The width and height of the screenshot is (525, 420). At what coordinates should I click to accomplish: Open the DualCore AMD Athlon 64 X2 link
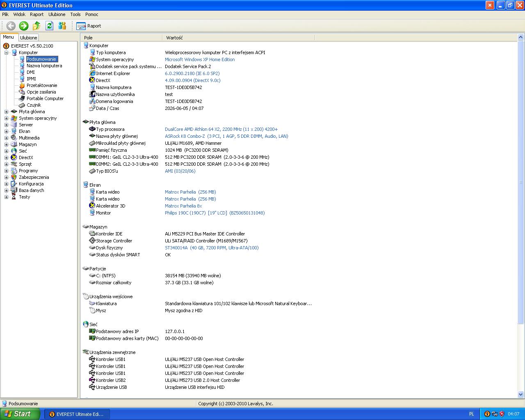[x=221, y=129]
